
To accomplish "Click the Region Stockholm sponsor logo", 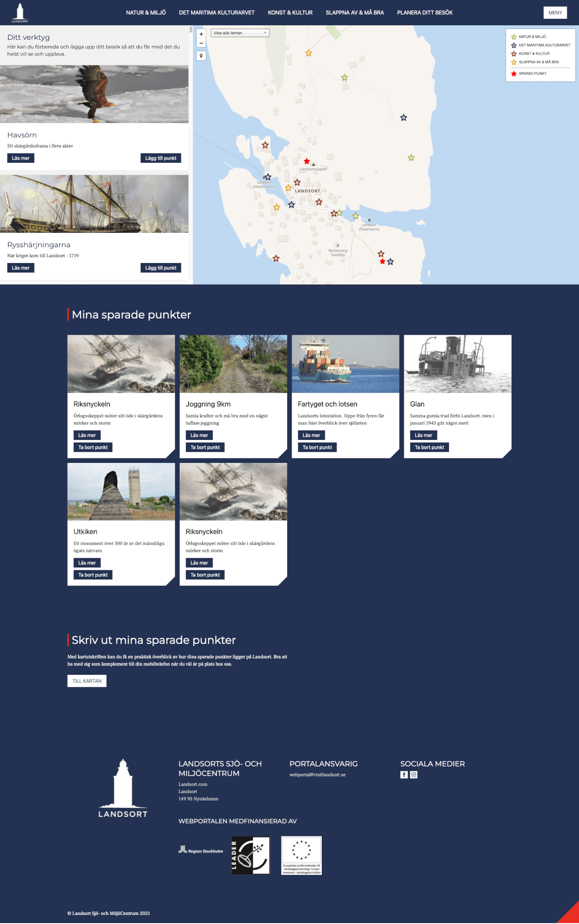I will point(201,850).
